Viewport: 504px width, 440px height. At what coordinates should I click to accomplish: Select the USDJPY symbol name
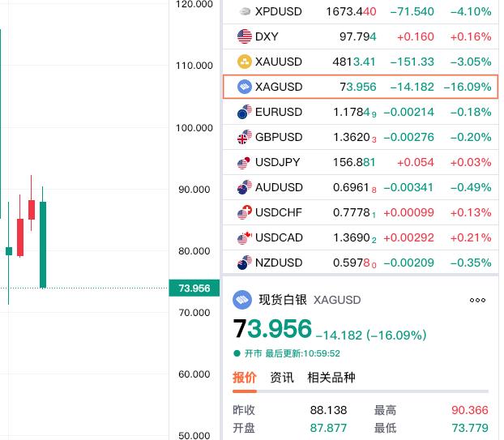tap(277, 162)
